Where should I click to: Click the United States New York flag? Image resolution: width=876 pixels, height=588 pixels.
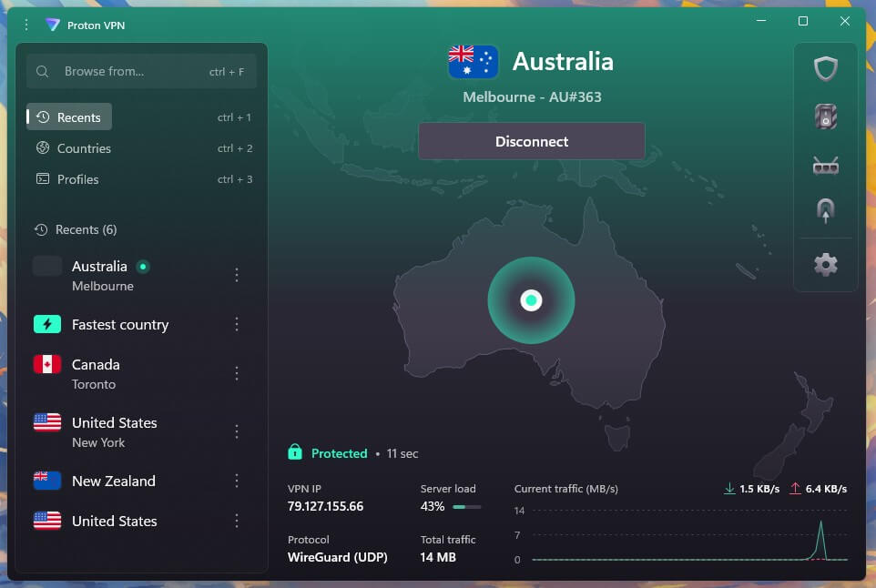(47, 422)
